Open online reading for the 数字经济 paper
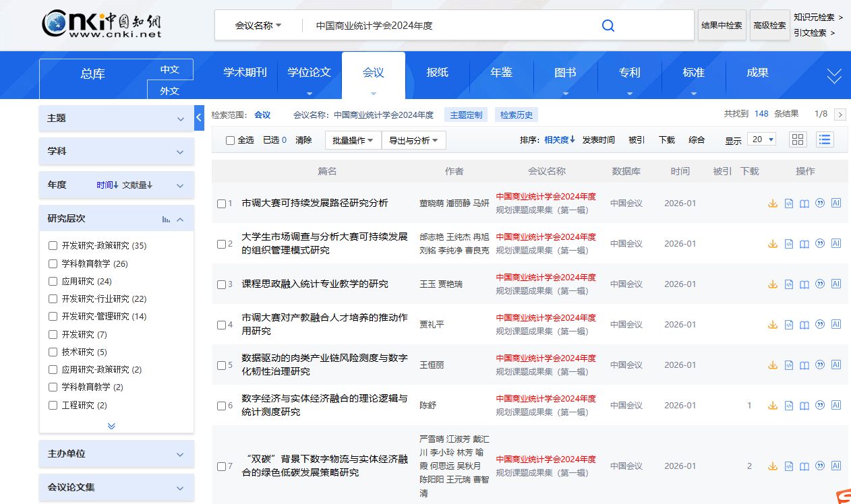The height and width of the screenshot is (504, 851). pyautogui.click(x=804, y=405)
